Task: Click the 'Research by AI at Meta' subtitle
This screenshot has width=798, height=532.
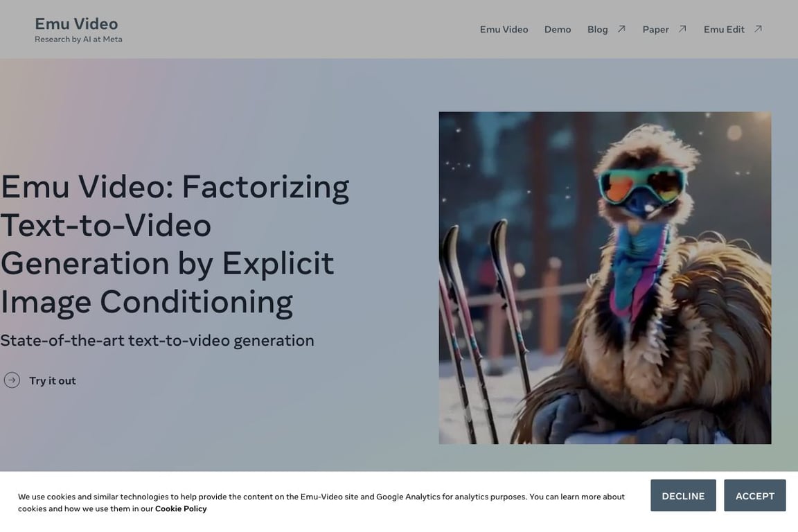Action: point(78,39)
